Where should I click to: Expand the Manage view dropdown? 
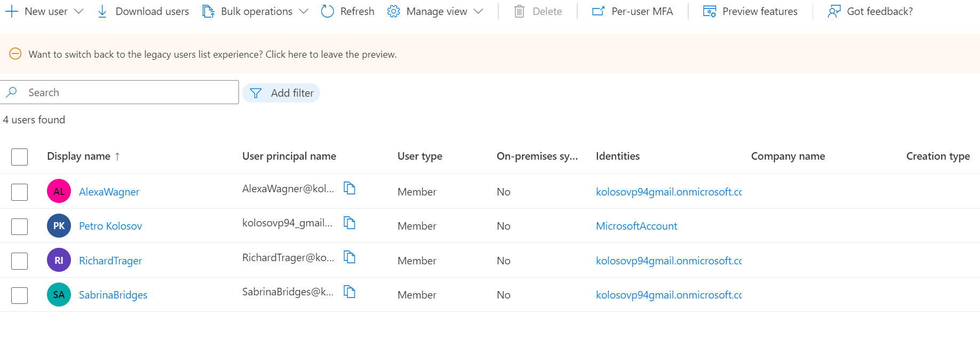[x=478, y=11]
